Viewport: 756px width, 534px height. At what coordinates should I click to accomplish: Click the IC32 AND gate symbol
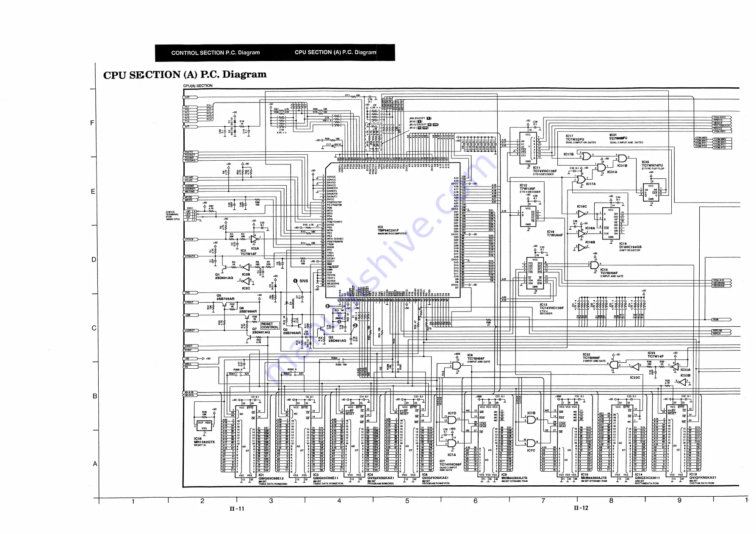pos(614,365)
